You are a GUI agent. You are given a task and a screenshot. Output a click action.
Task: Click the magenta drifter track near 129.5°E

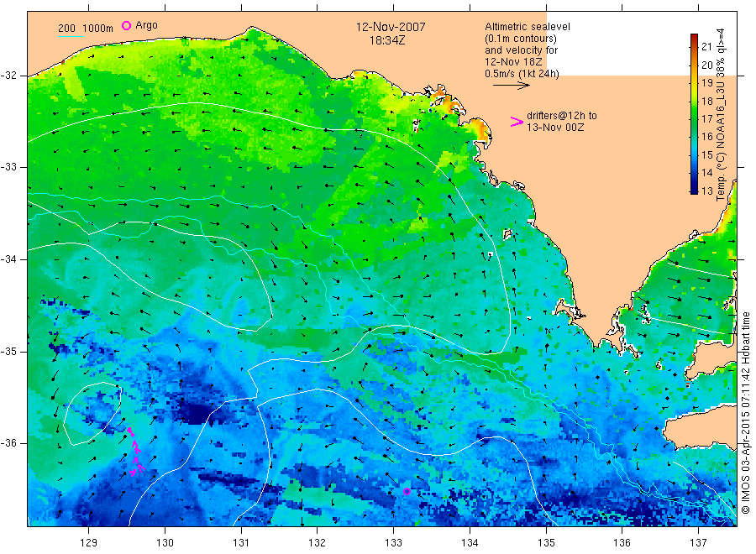tap(135, 452)
